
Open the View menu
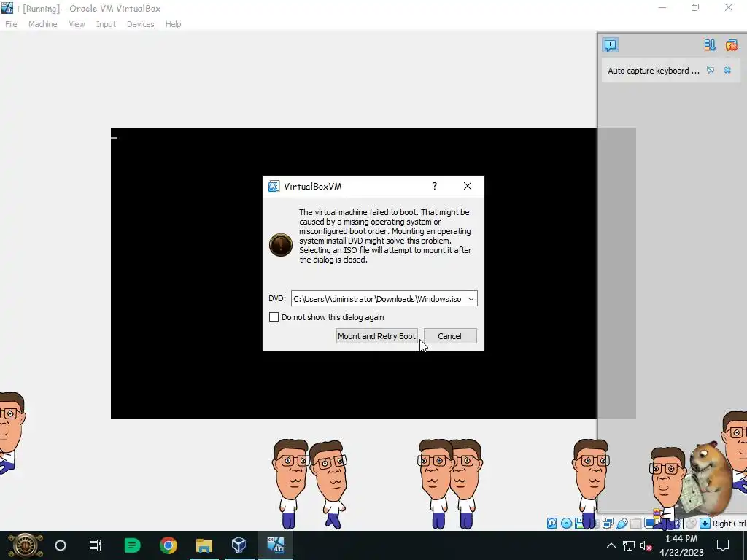pyautogui.click(x=77, y=24)
